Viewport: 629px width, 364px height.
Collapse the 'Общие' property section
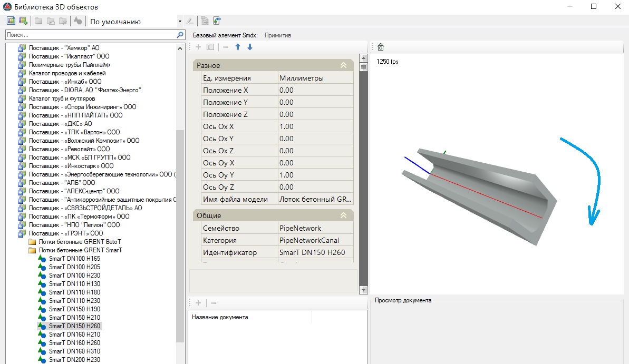point(343,215)
